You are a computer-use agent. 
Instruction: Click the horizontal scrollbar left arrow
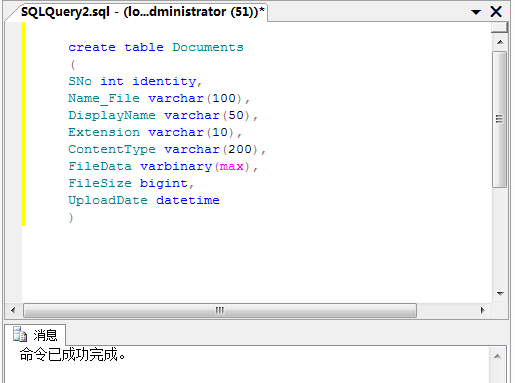pyautogui.click(x=13, y=310)
